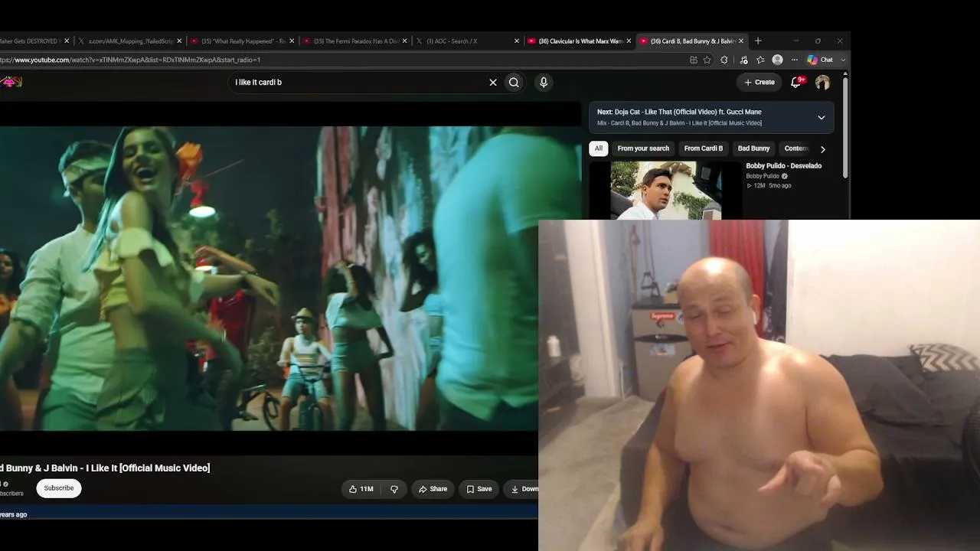Screen dimensions: 980x551
Task: Clear the search box with the X icon
Action: pyautogui.click(x=493, y=83)
